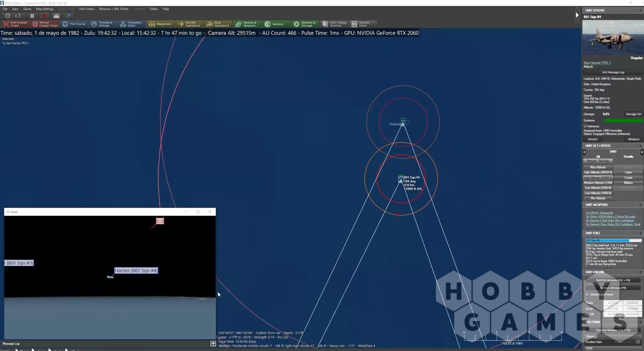Click the Sea Harrier unit photo
Screen dimensions: 644x351
pos(613,37)
